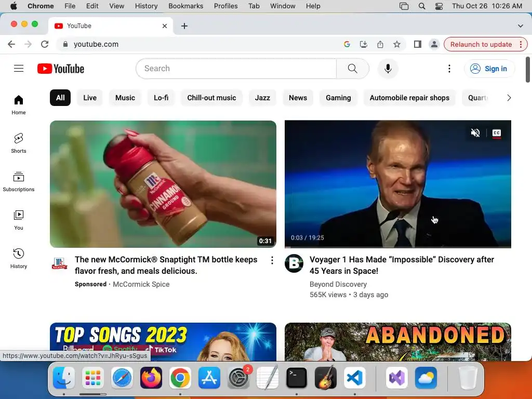
Task: Focus the YouTube search field
Action: 236,69
